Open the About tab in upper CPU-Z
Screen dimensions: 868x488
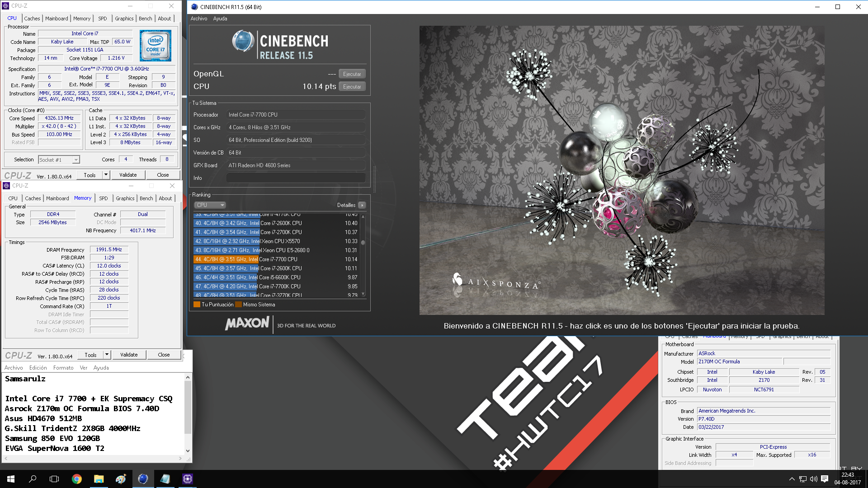coord(165,19)
